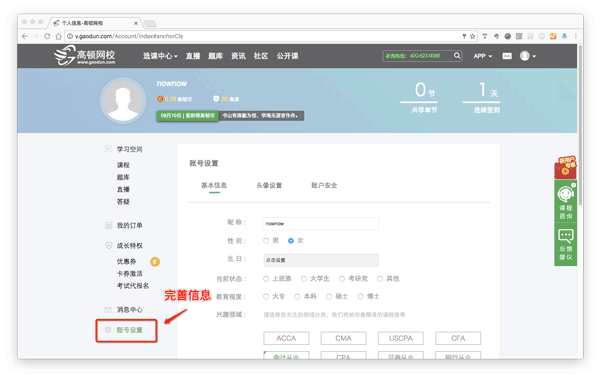Click the 学习空间 sidebar icon

[x=108, y=149]
